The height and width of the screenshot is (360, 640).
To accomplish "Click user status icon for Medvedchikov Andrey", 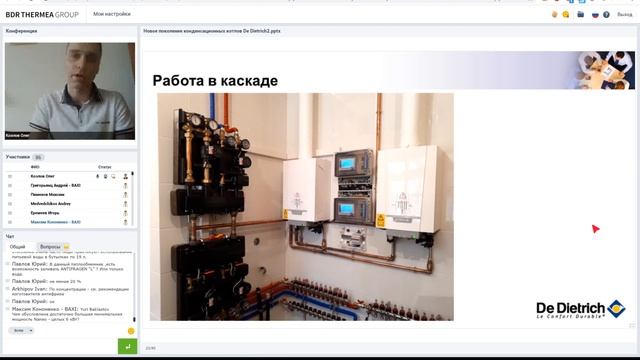I will tap(125, 204).
